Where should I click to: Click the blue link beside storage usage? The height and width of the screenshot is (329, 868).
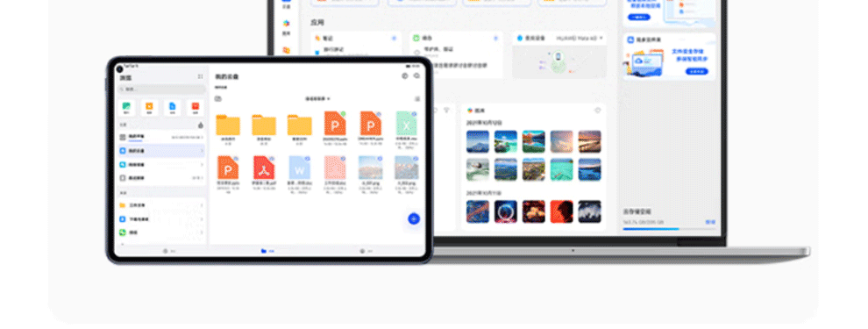[710, 222]
